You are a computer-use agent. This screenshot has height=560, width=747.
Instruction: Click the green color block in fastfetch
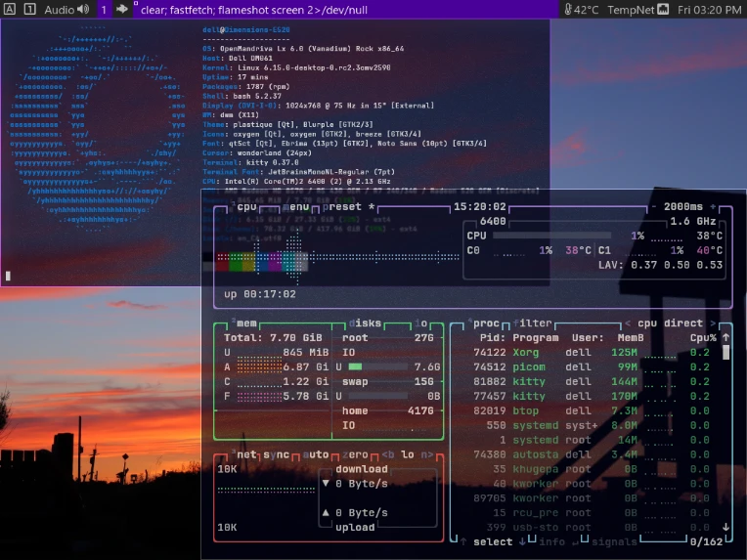[x=236, y=262]
